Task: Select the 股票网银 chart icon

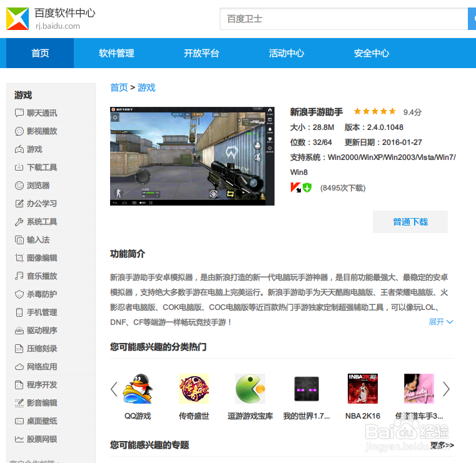Action: [x=19, y=439]
